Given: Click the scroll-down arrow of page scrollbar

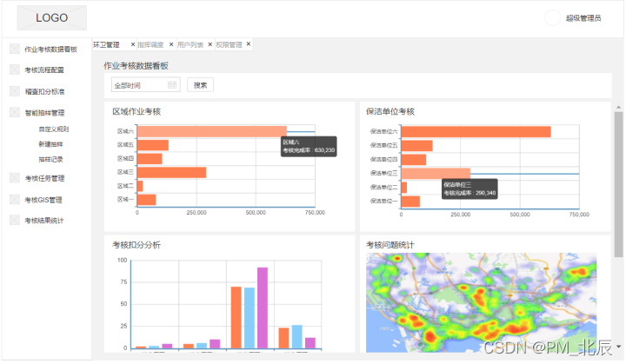Looking at the screenshot, I should [618, 347].
